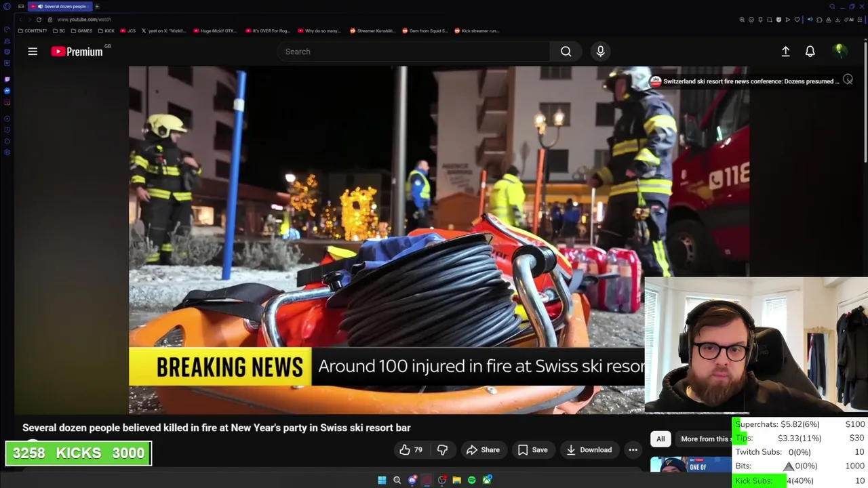Open the snapshot crop toolbar icon
Image resolution: width=868 pixels, height=488 pixels.
pyautogui.click(x=770, y=20)
